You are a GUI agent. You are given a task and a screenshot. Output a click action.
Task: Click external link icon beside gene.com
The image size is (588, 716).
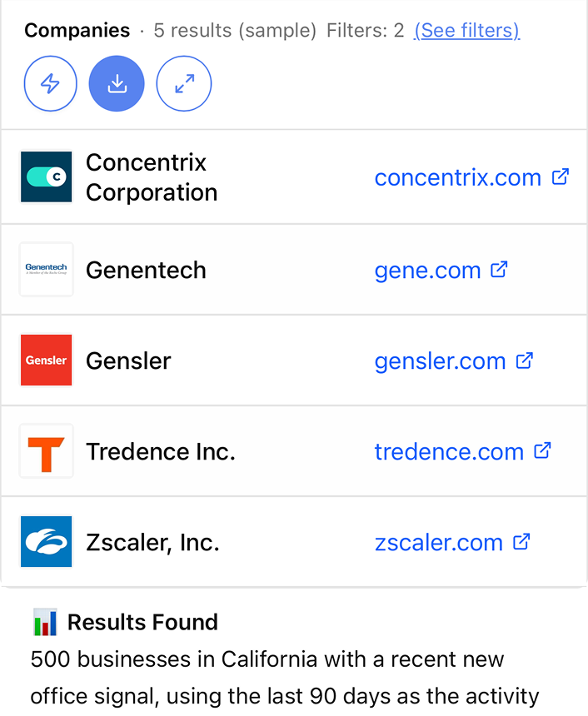[499, 269]
